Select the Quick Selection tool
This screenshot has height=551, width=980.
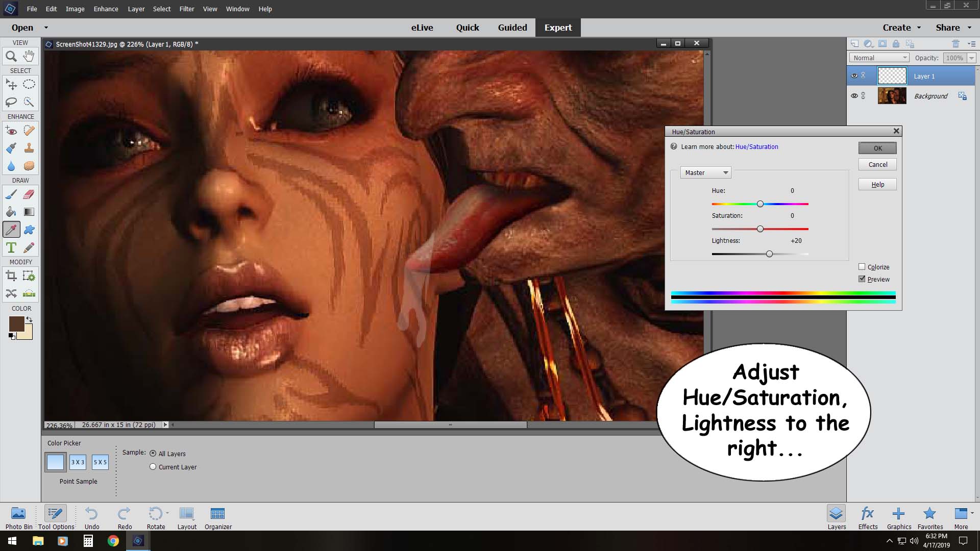tap(29, 102)
